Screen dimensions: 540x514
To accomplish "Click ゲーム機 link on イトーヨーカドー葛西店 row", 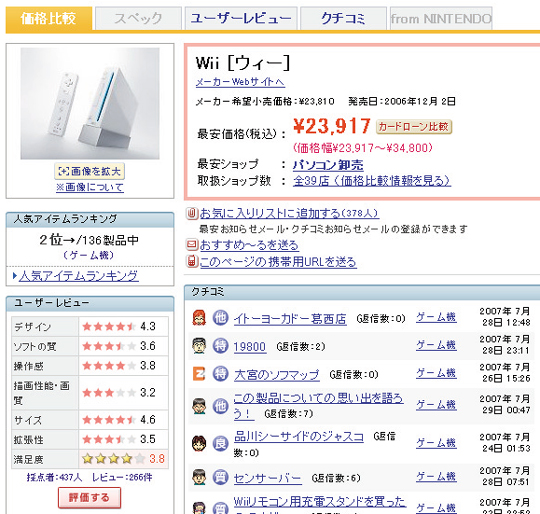I will (436, 317).
